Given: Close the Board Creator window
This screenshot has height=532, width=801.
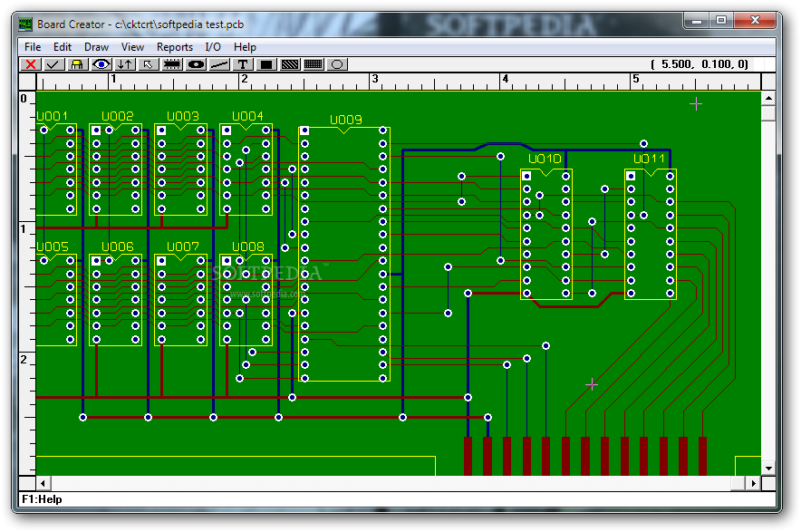Looking at the screenshot, I should tap(755, 21).
